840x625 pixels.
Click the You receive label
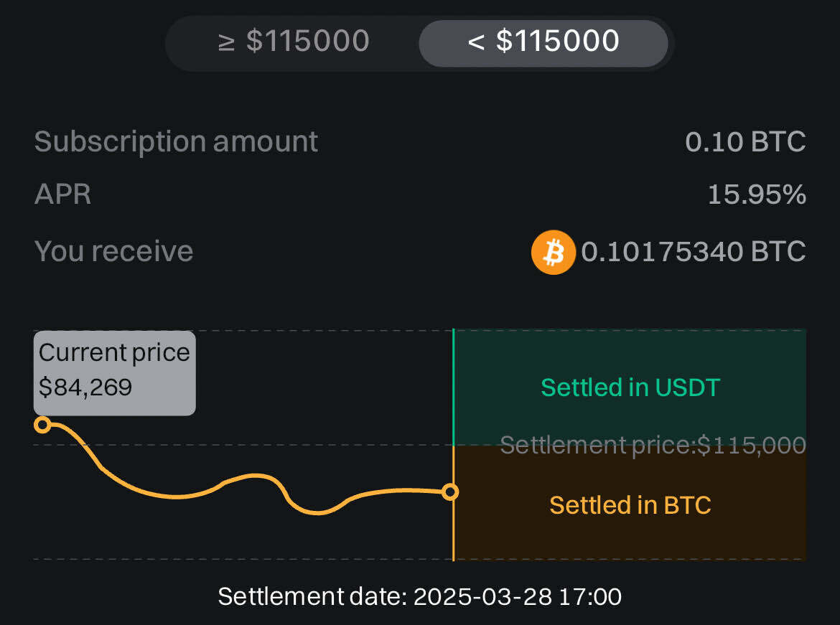pos(113,251)
